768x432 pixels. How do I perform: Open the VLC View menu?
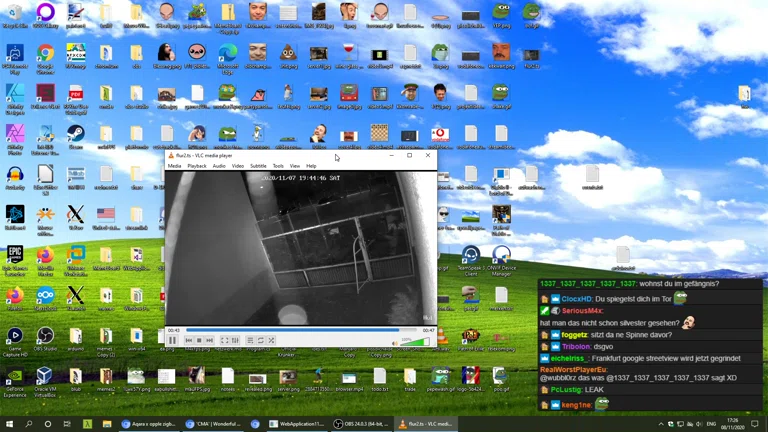pos(295,166)
